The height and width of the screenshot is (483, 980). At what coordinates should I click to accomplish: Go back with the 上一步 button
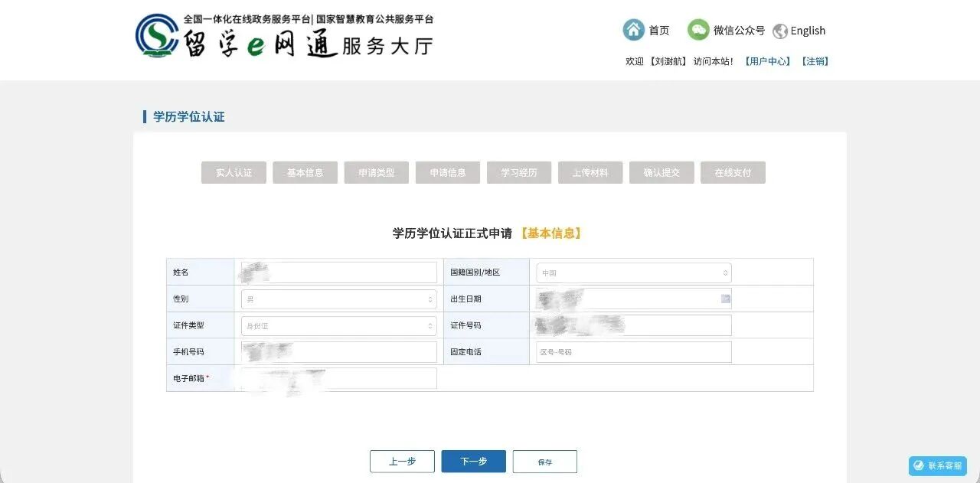402,461
